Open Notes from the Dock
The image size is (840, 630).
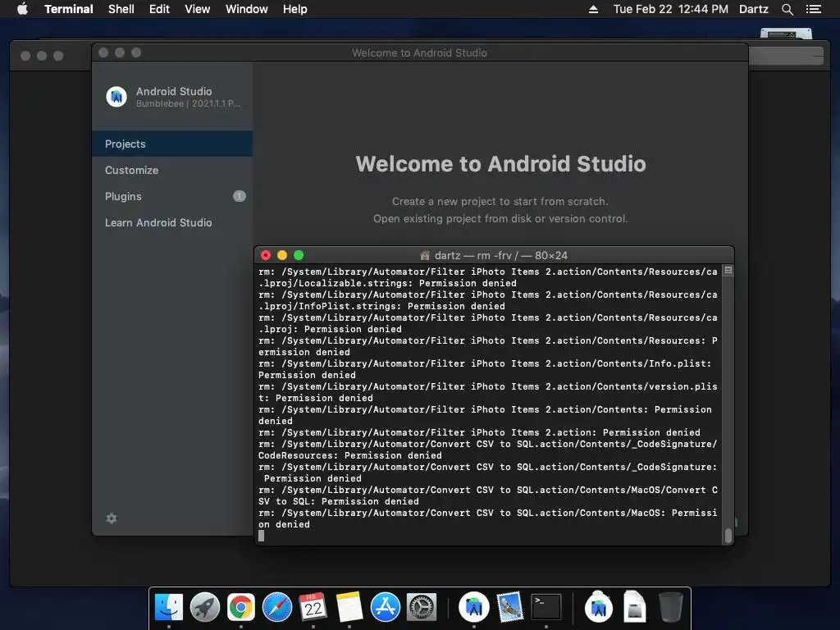349,607
